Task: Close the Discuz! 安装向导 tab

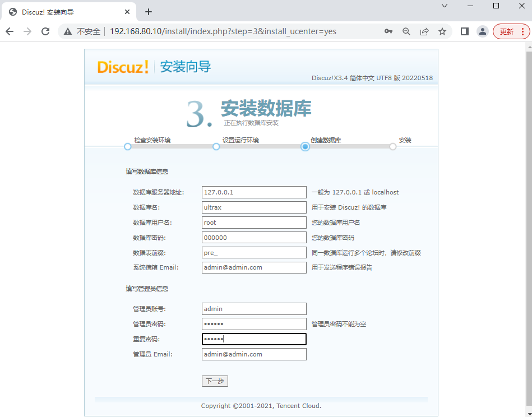Action: [x=127, y=12]
